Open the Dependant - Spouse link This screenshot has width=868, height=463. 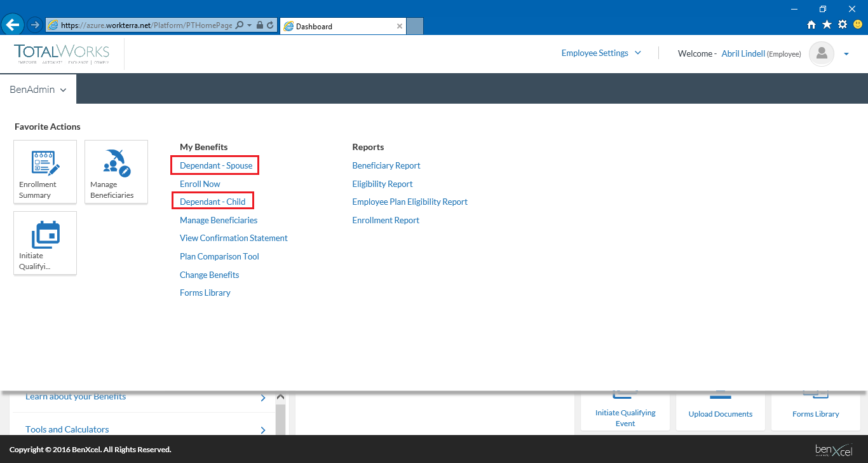[x=216, y=165]
